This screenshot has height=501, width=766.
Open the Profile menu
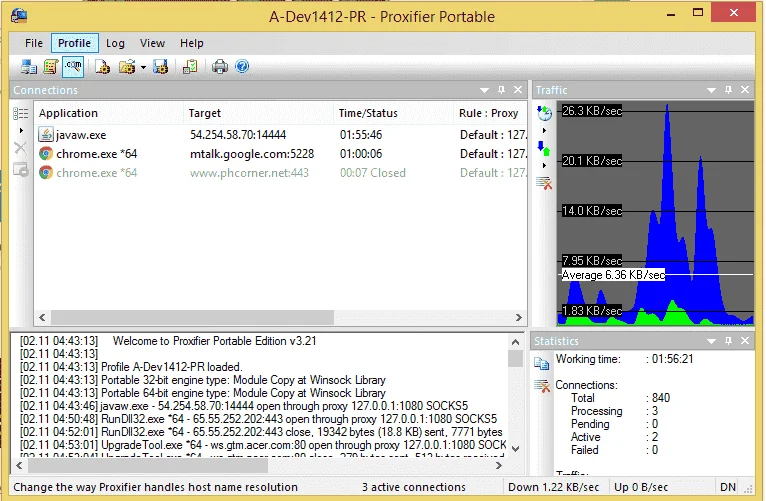pyautogui.click(x=74, y=43)
